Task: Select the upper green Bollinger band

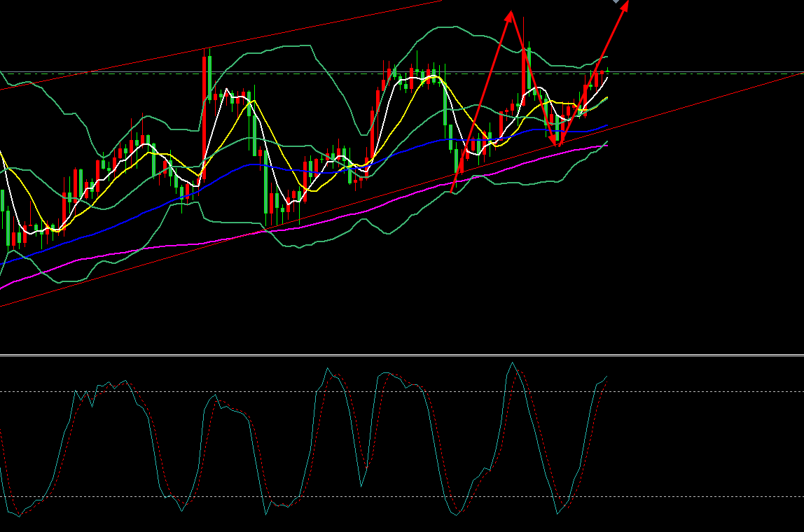Action: 280,48
